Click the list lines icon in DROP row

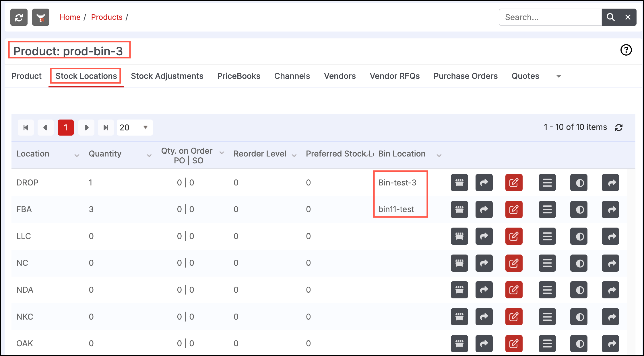tap(547, 183)
